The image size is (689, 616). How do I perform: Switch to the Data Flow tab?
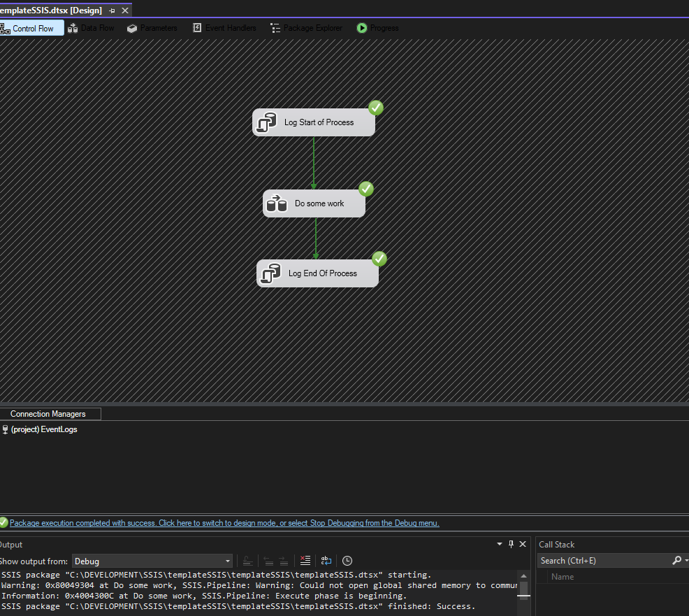click(91, 28)
